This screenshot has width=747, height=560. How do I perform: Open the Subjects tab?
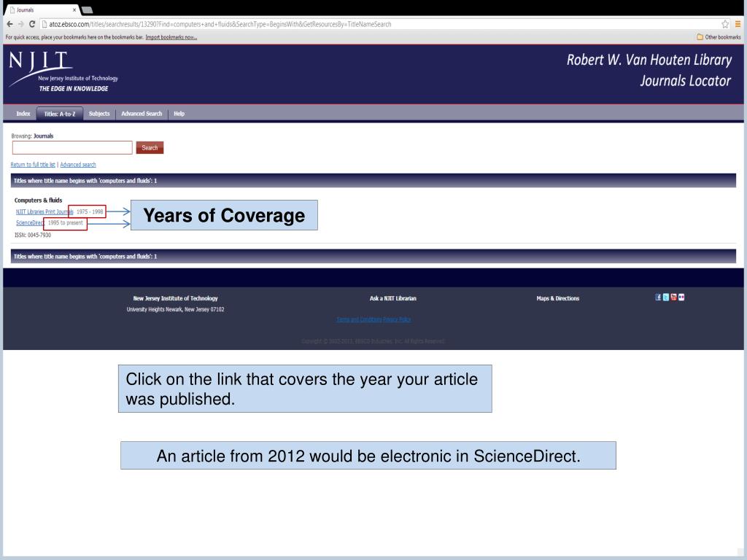tap(99, 113)
